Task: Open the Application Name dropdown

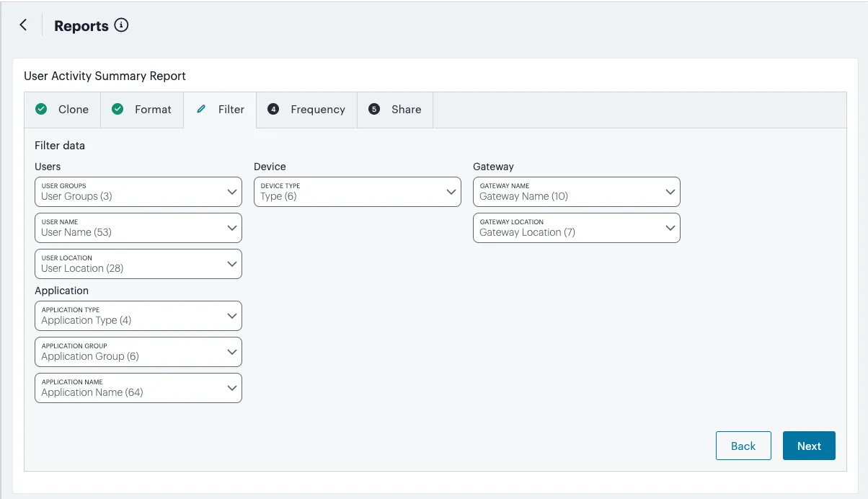Action: [x=138, y=388]
